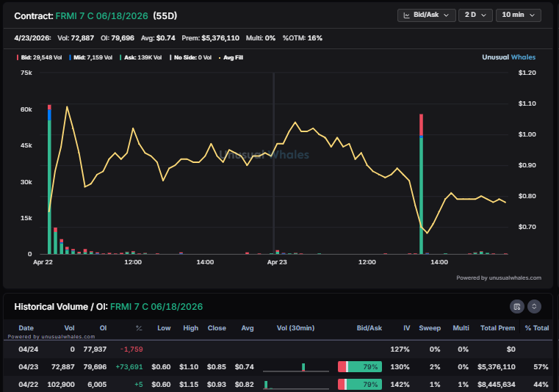Screen dimensions: 559x392
Task: Click the 04/23 date row cell
Action: [28, 367]
